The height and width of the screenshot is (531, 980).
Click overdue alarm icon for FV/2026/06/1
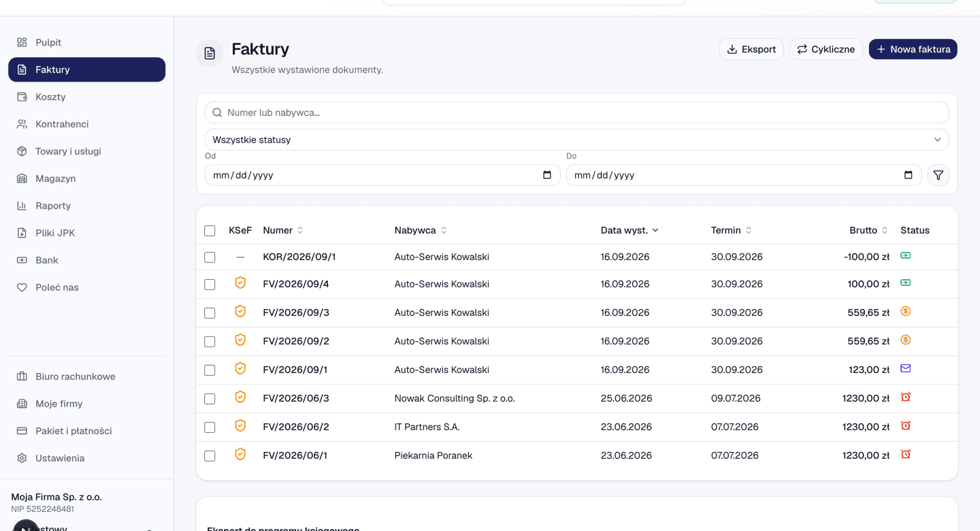pos(906,454)
